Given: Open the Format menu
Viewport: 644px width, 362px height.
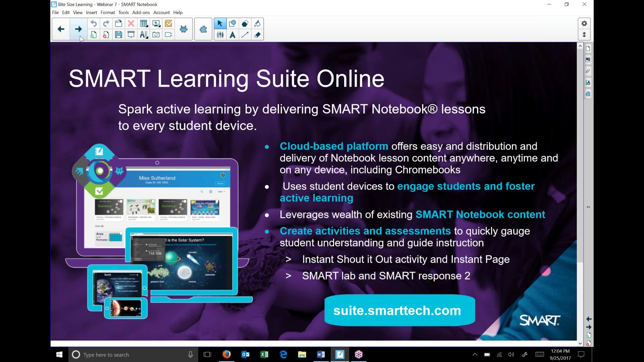Looking at the screenshot, I should [107, 12].
